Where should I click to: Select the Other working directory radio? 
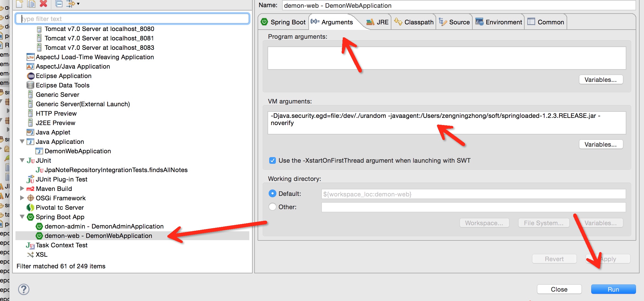(x=273, y=207)
